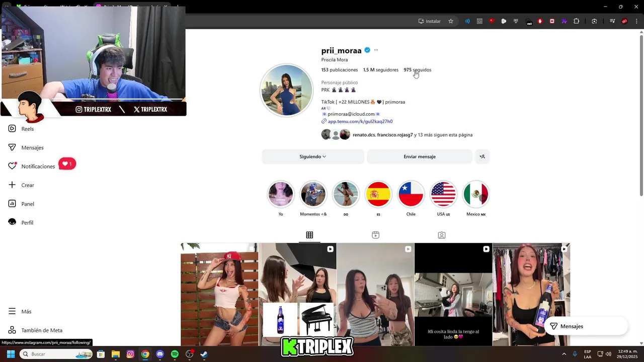Screen dimensions: 644x362
Task: Open También de Meta
Action: (35, 330)
